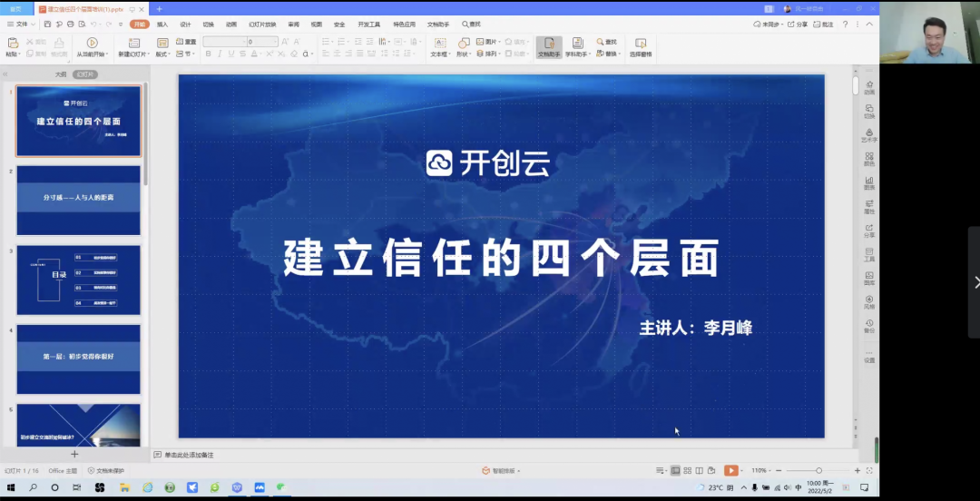Click the Layout (版式) icon
980x501 pixels.
tap(162, 43)
